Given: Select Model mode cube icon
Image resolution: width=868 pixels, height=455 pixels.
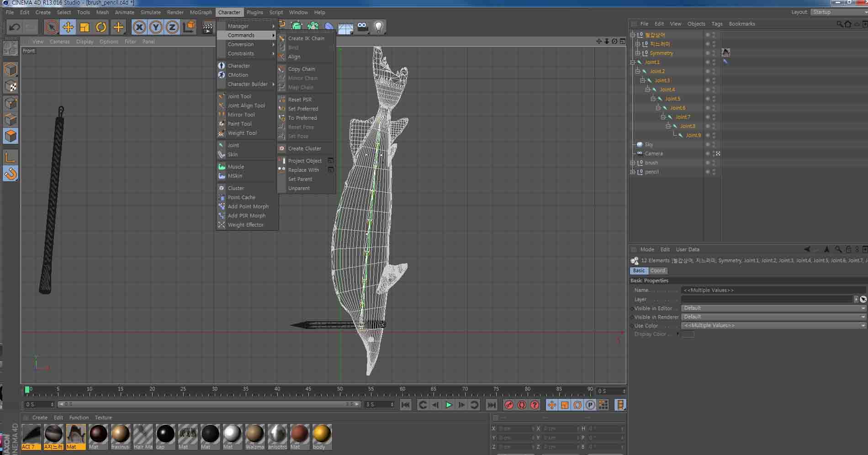Looking at the screenshot, I should [11, 69].
